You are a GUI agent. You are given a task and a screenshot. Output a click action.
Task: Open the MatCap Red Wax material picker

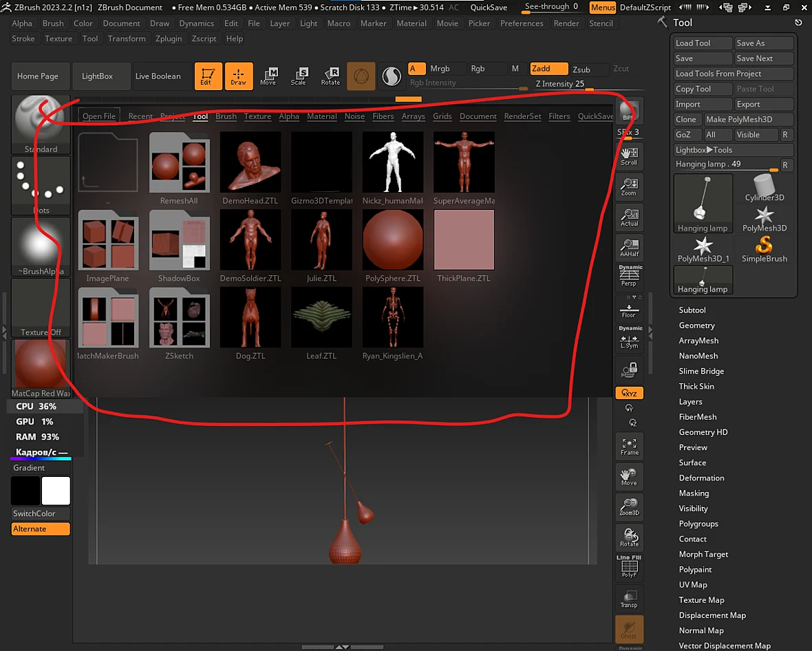tap(41, 369)
